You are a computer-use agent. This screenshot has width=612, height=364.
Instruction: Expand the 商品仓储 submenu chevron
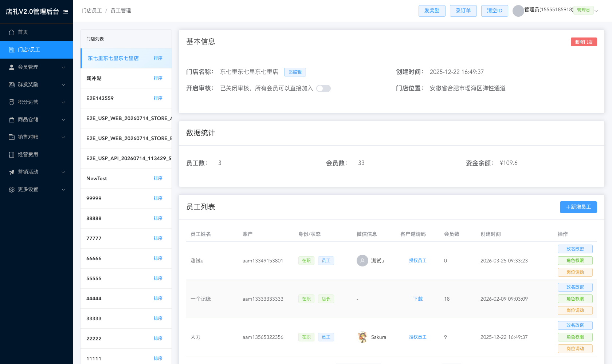(x=63, y=120)
